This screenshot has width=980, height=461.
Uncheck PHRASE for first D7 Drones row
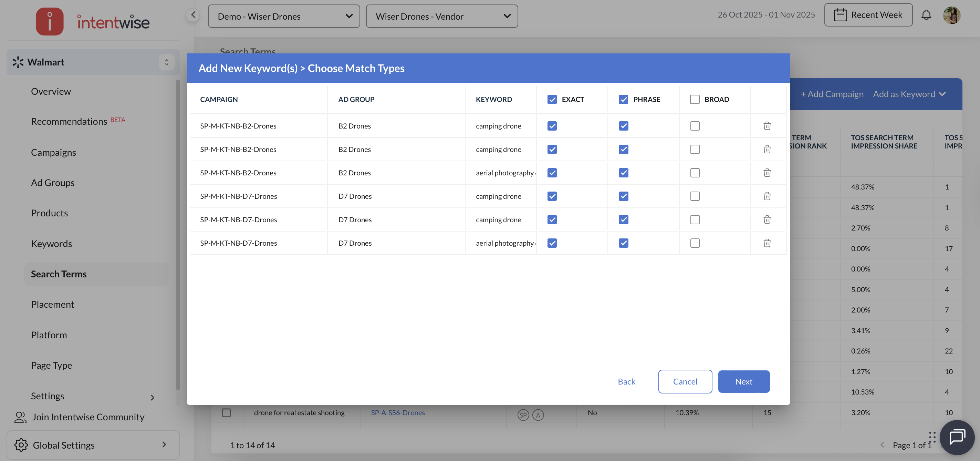[x=623, y=196]
